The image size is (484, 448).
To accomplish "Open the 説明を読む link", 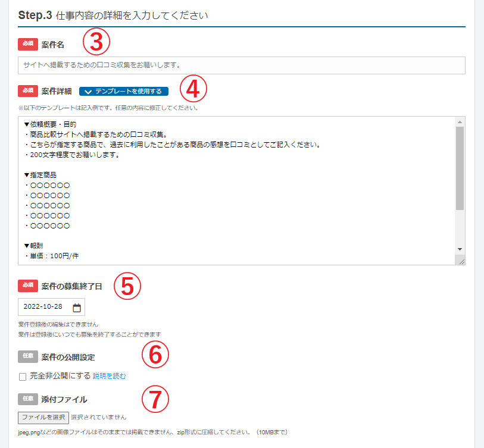I will [110, 377].
